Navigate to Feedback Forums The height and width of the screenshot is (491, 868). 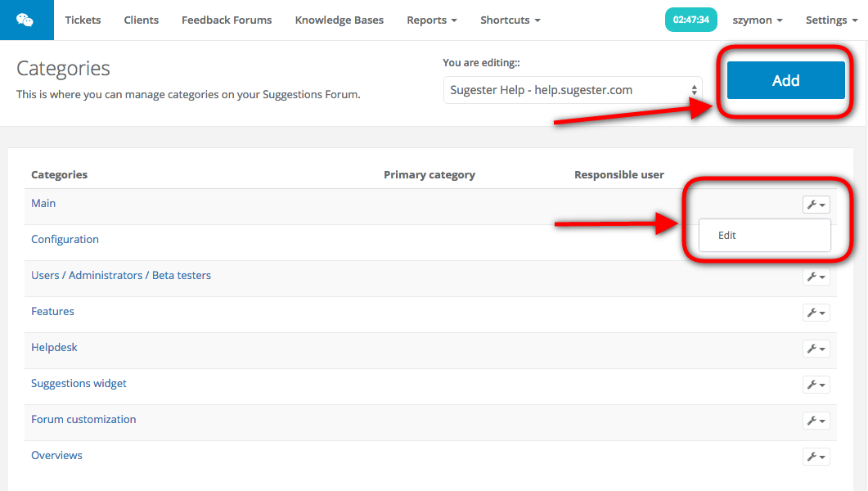(227, 20)
